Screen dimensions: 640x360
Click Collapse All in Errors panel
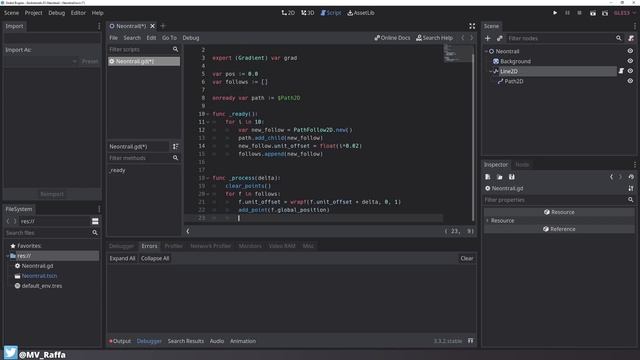pos(155,258)
